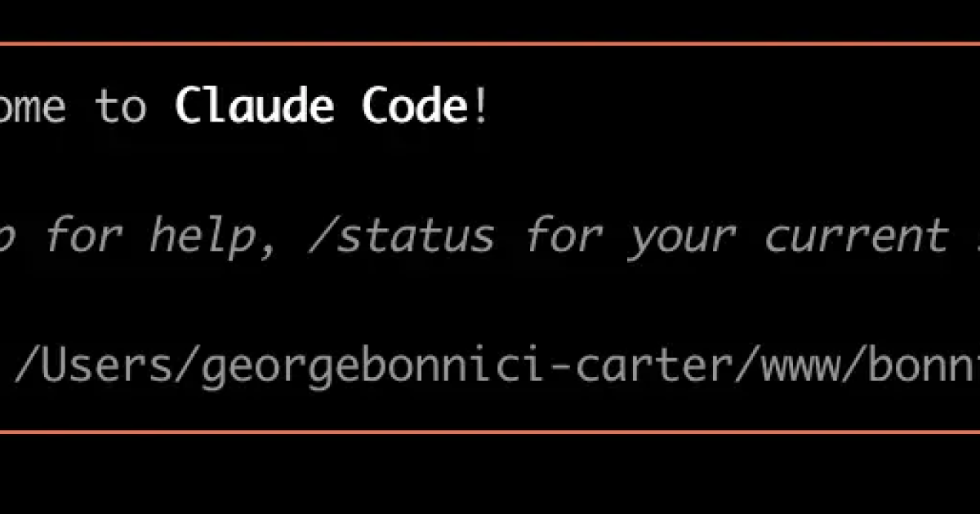Click the top orange border line
Image resolution: width=980 pixels, height=514 pixels.
[x=490, y=43]
